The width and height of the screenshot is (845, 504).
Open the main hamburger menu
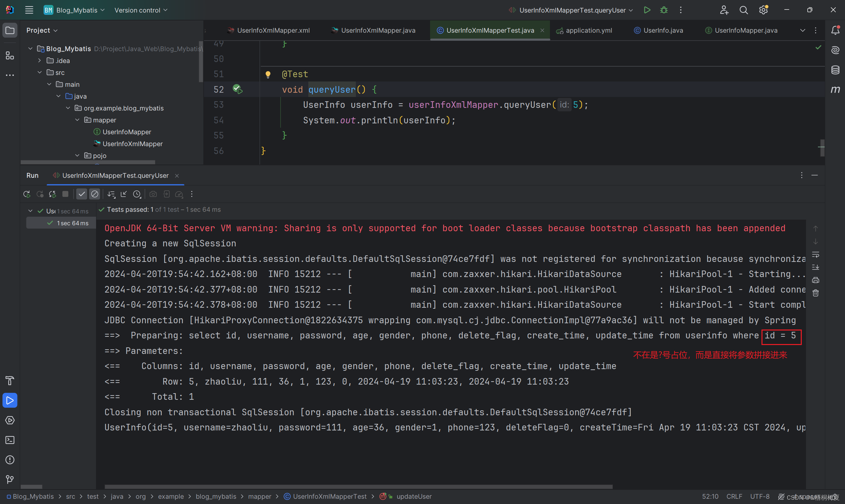click(29, 10)
